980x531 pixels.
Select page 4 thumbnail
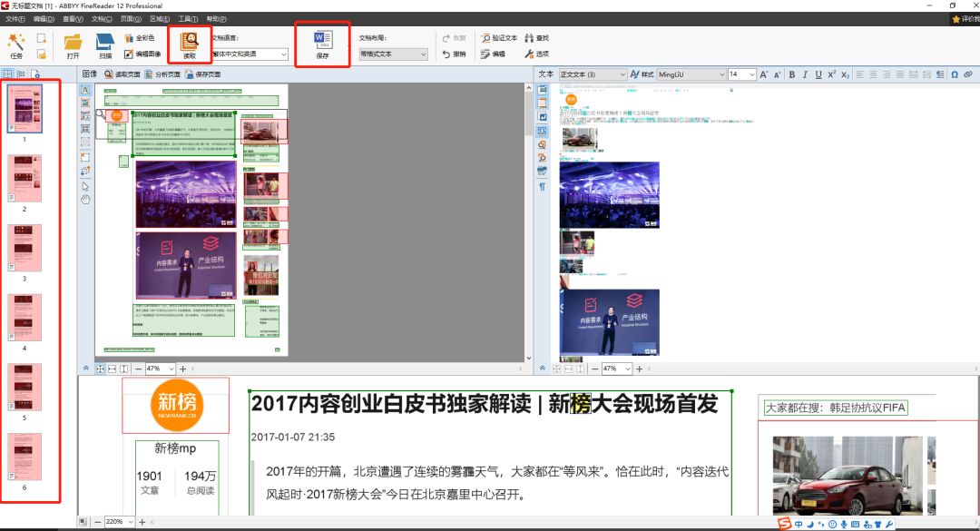click(24, 317)
